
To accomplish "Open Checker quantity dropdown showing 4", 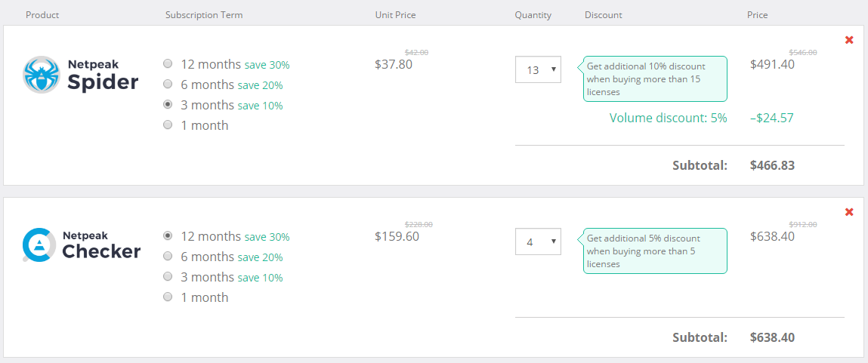I will [x=538, y=241].
